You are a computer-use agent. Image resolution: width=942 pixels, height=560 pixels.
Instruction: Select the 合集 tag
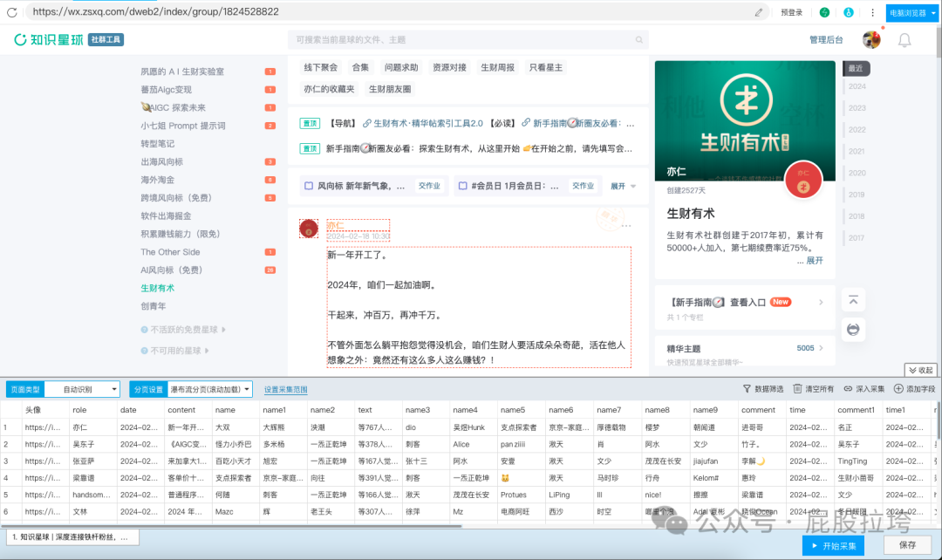360,67
